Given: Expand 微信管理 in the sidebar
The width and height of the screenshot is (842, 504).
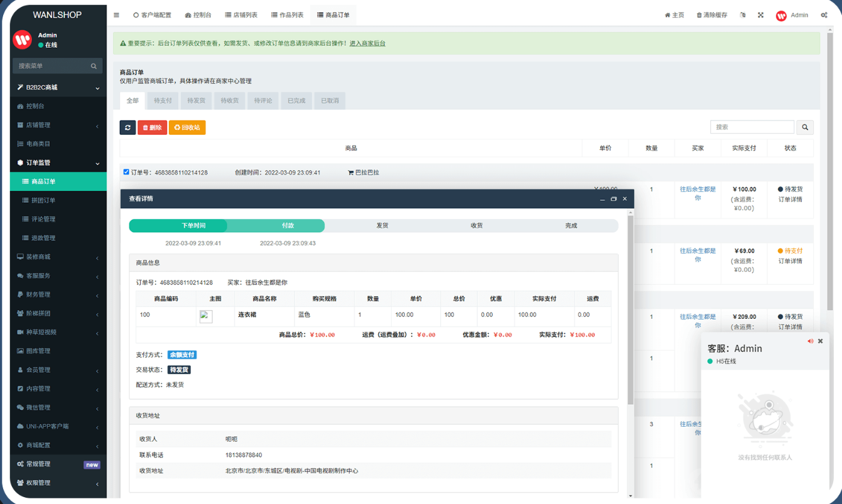Looking at the screenshot, I should (58, 407).
